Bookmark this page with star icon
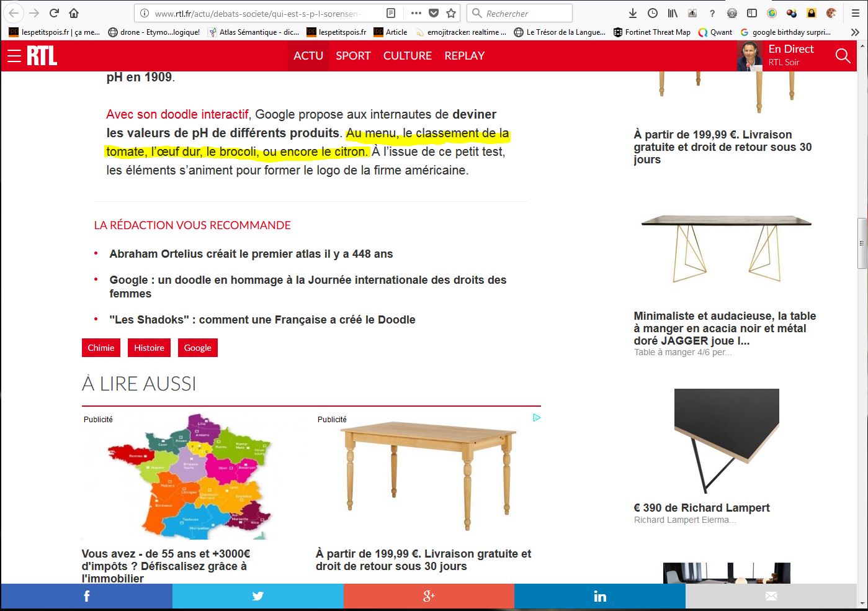868x611 pixels. 451,13
